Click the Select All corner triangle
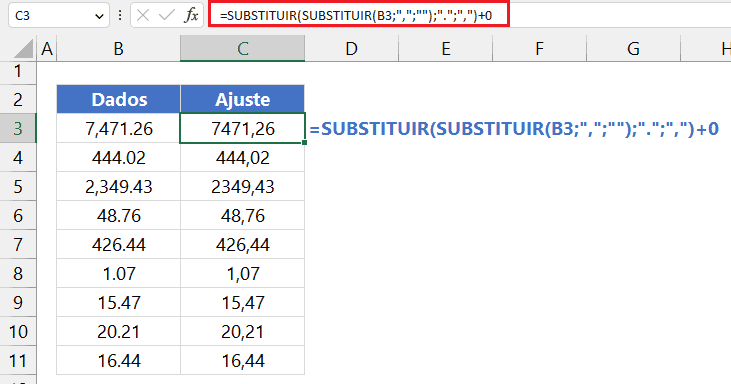731x384 pixels. pyautogui.click(x=22, y=49)
